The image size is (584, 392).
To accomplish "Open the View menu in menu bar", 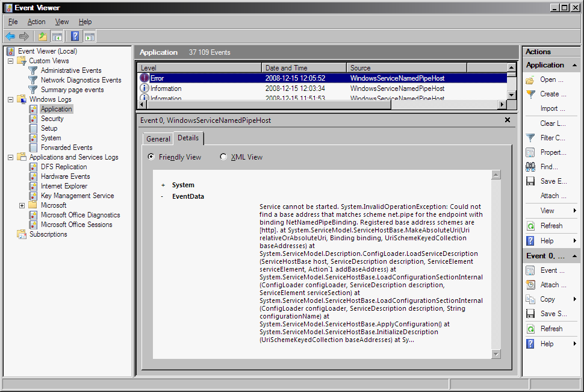I will click(x=62, y=22).
